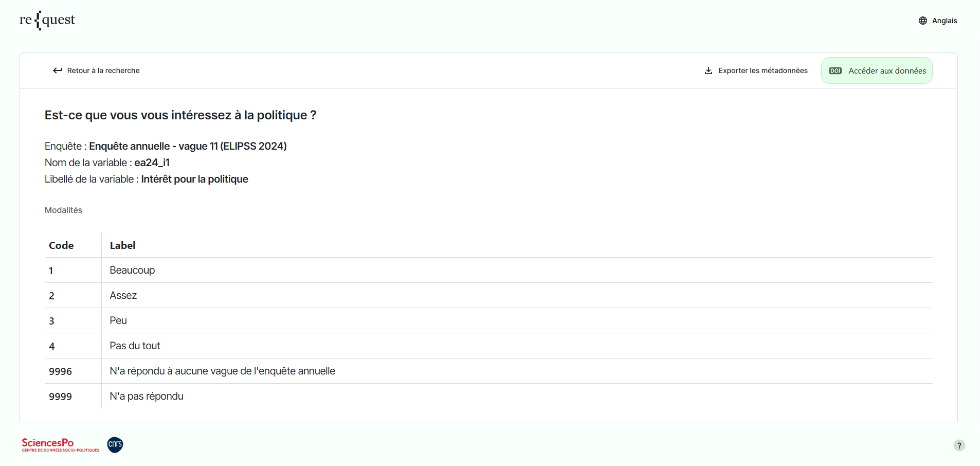The width and height of the screenshot is (980, 466).
Task: Click the re{quest logo
Action: [47, 21]
